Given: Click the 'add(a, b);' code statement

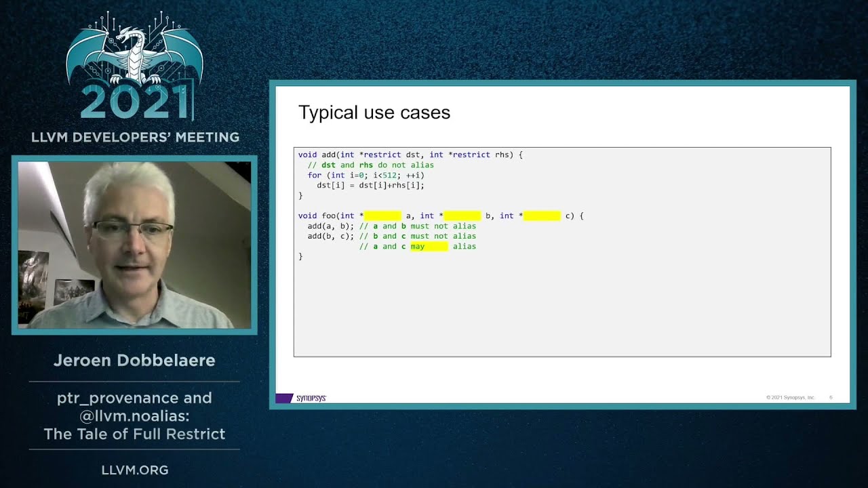Looking at the screenshot, I should 331,226.
